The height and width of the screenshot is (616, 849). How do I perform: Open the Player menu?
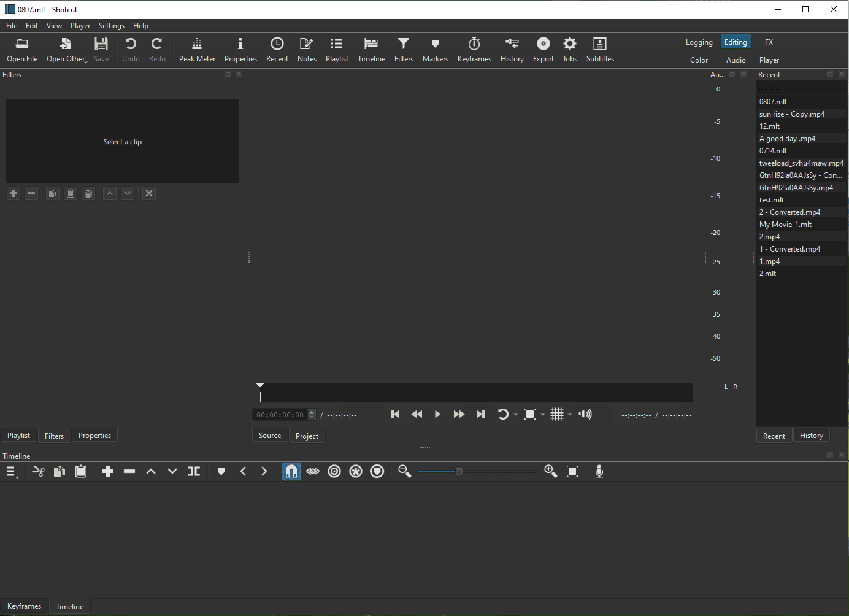[80, 26]
